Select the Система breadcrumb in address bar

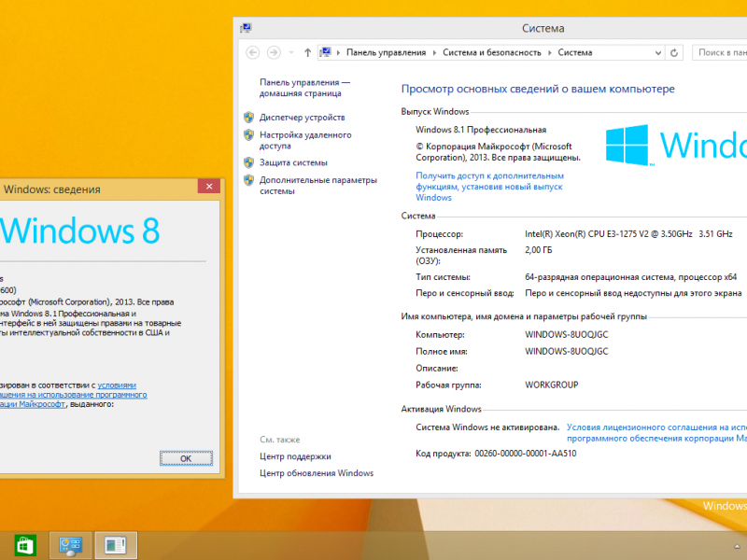click(575, 52)
